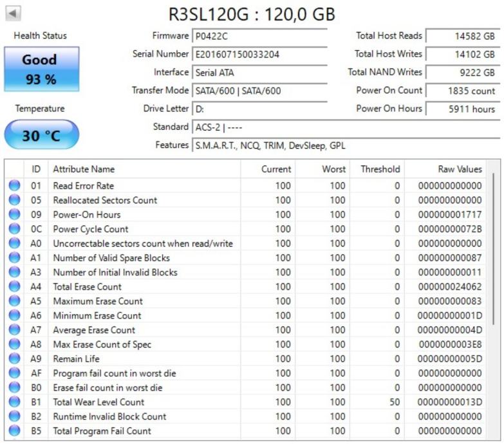Click the back arrow button
The height and width of the screenshot is (444, 504).
[x=13, y=14]
